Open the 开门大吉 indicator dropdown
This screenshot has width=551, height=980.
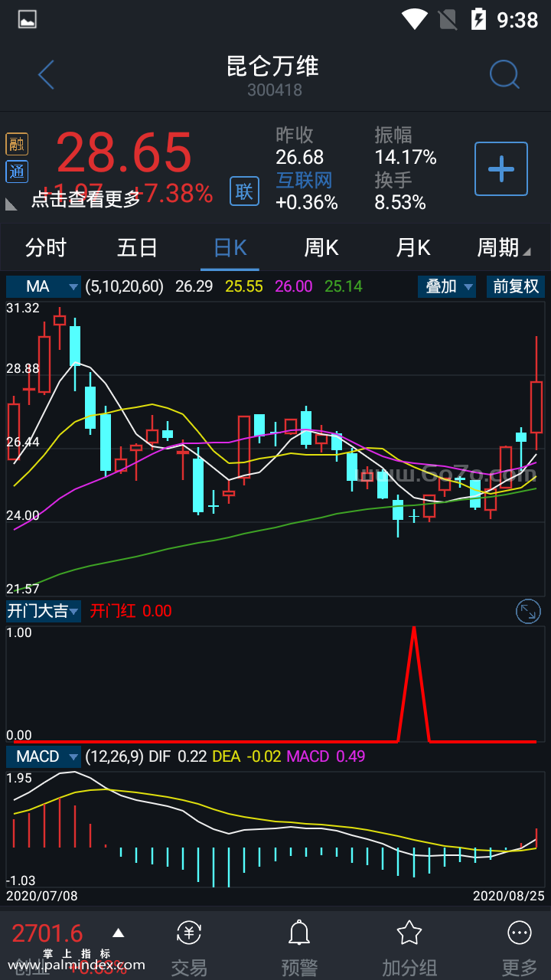click(44, 611)
